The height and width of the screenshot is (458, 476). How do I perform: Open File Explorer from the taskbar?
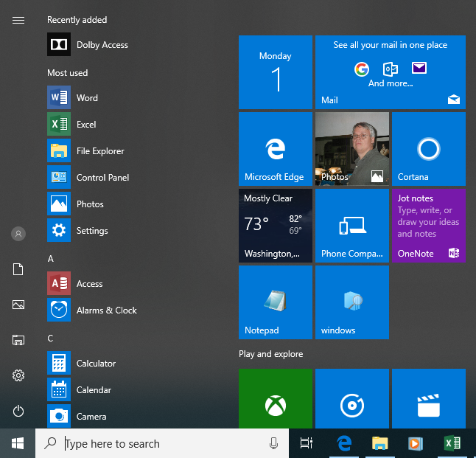(x=379, y=443)
